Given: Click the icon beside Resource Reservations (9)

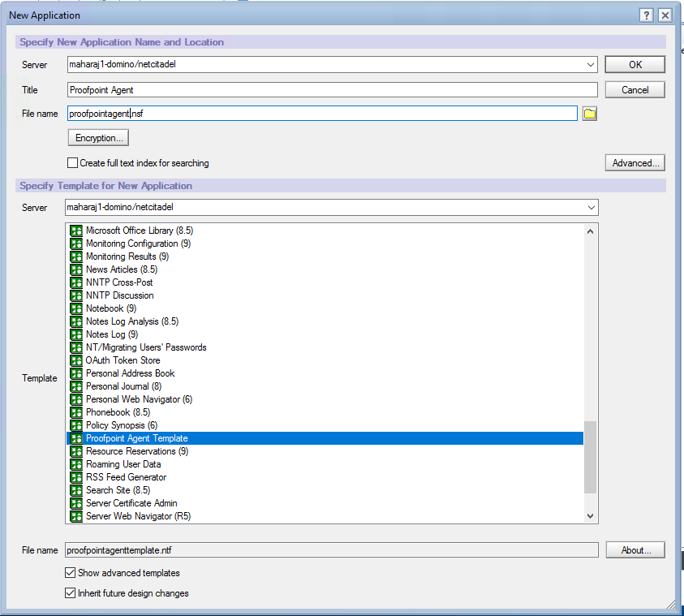Looking at the screenshot, I should 76,451.
